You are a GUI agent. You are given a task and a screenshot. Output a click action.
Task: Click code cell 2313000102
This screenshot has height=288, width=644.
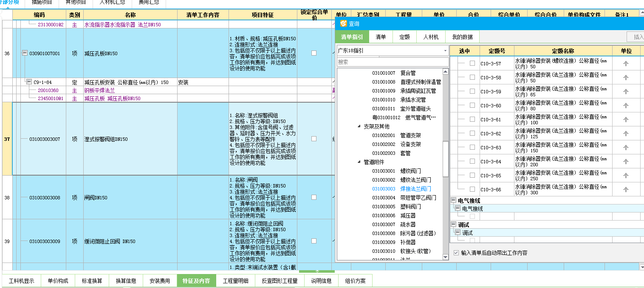pos(51,25)
